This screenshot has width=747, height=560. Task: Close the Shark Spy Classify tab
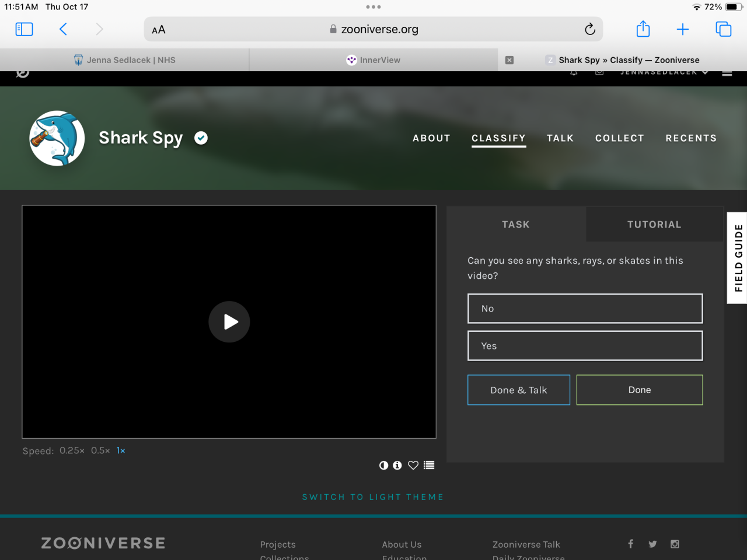click(509, 60)
